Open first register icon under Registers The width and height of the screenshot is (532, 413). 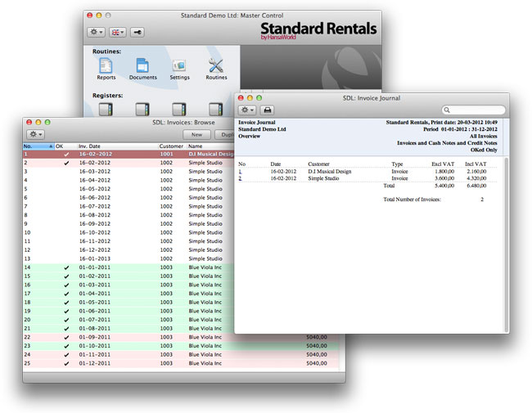106,110
